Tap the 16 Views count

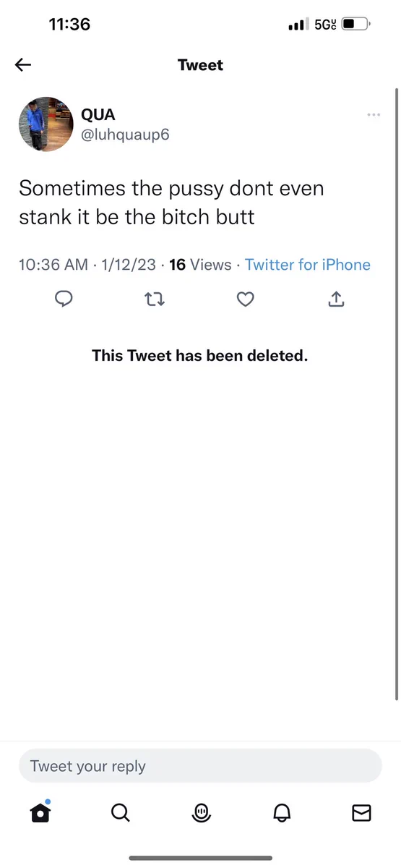coord(200,265)
